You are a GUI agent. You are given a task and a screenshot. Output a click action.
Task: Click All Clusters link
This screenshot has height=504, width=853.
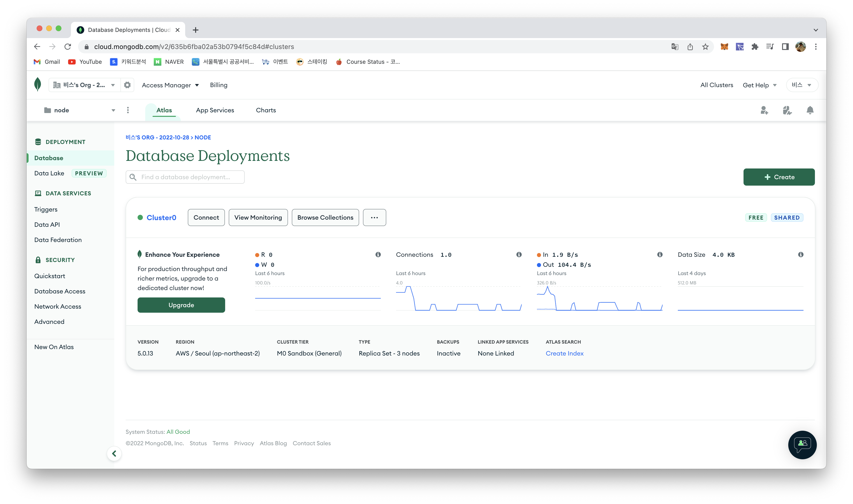pyautogui.click(x=716, y=85)
